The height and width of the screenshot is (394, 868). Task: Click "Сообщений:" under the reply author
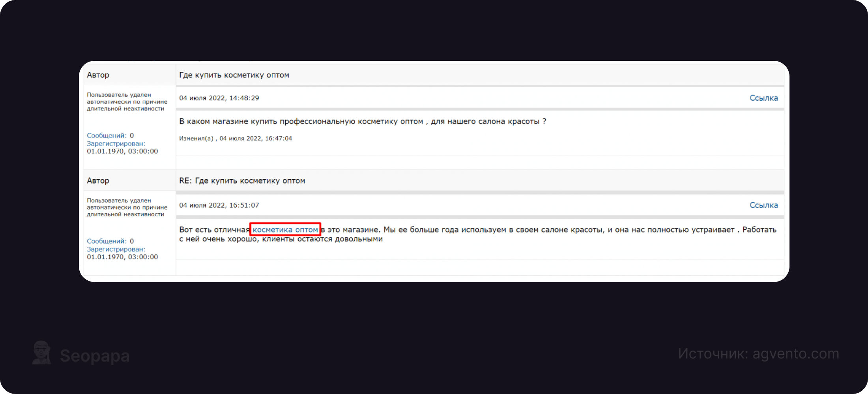pyautogui.click(x=107, y=241)
